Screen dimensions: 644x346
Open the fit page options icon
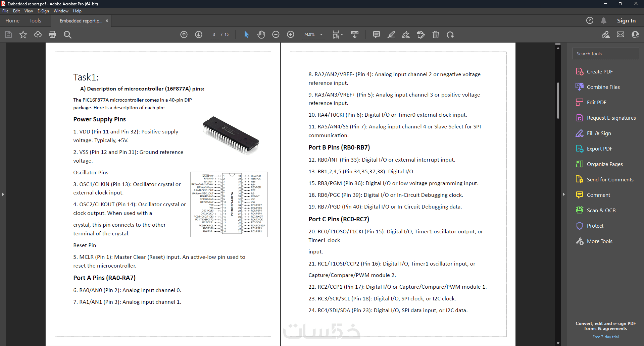click(337, 35)
